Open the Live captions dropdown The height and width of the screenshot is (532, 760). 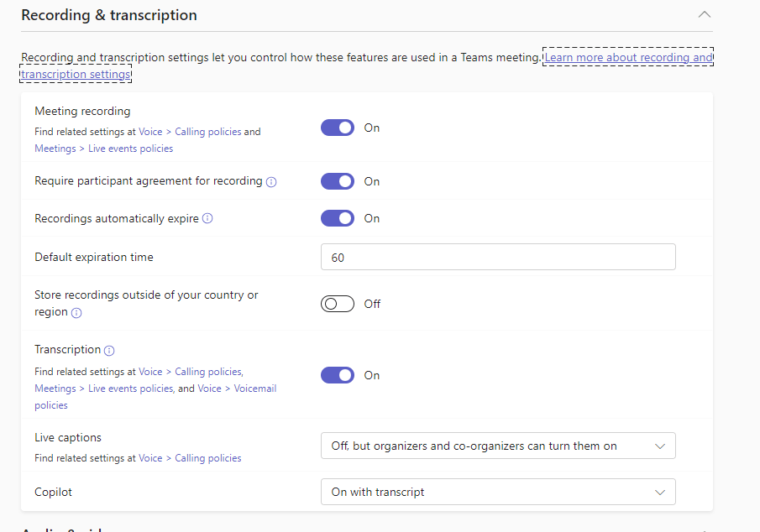498,446
